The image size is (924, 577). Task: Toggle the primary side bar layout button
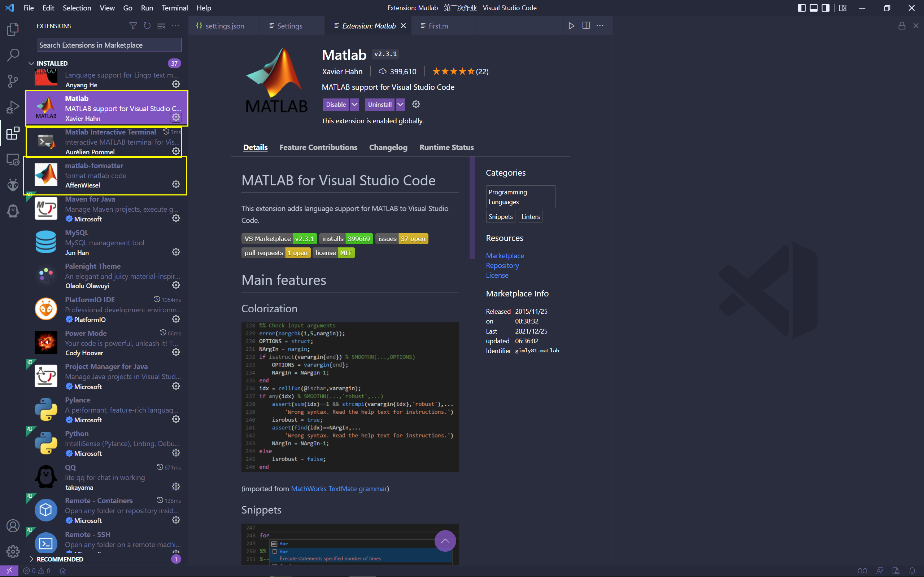801,8
